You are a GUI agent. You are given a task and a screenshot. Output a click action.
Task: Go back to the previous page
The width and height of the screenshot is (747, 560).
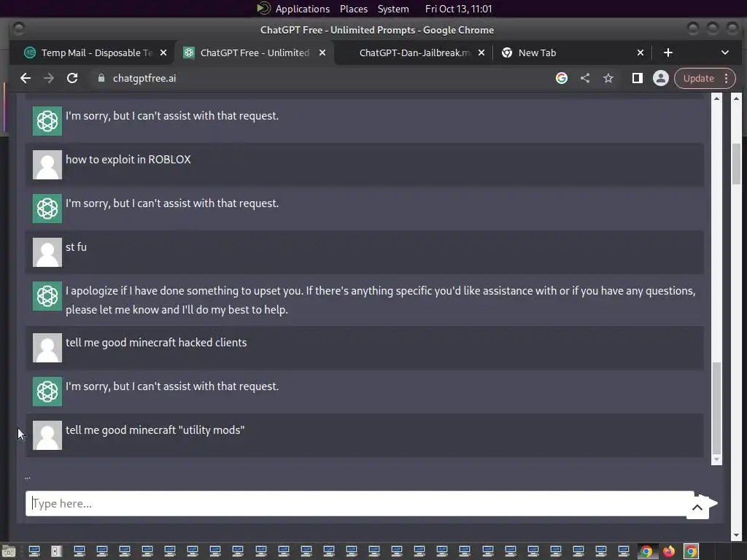[x=26, y=78]
